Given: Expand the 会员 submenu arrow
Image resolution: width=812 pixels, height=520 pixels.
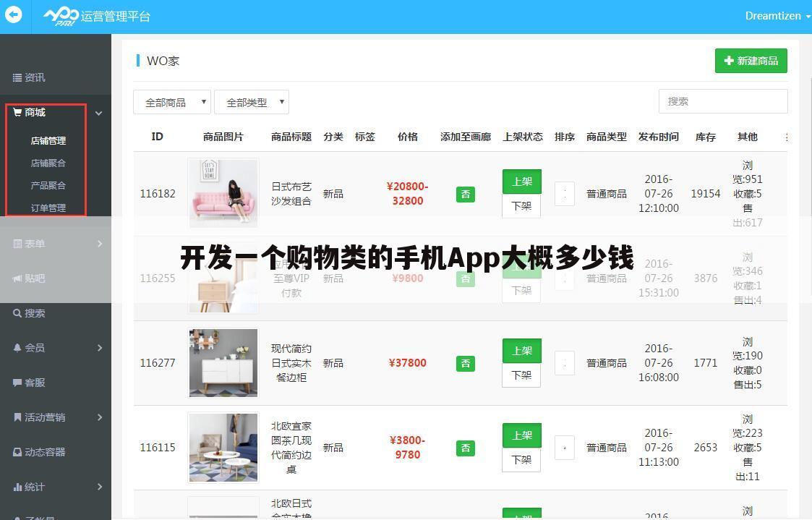Looking at the screenshot, I should 100,348.
